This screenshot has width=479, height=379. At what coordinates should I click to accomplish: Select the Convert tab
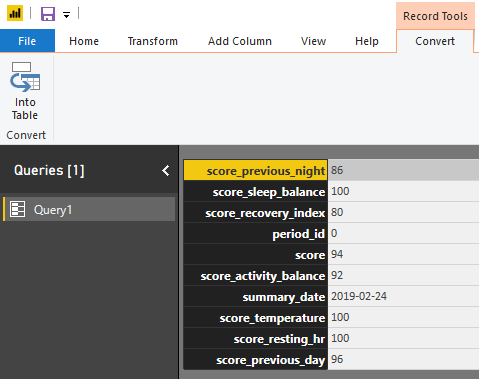(x=435, y=41)
